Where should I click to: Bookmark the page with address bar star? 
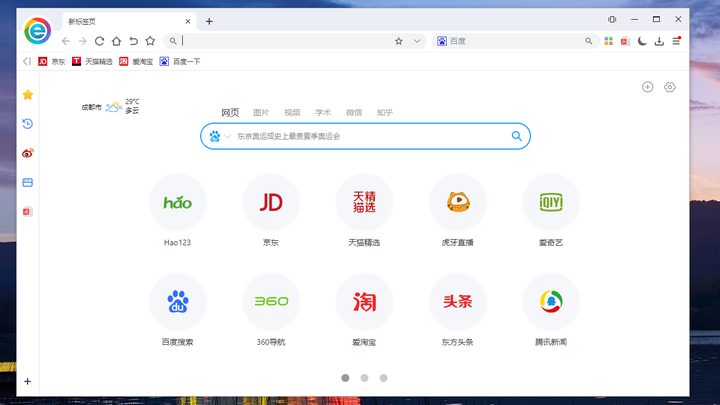(399, 41)
